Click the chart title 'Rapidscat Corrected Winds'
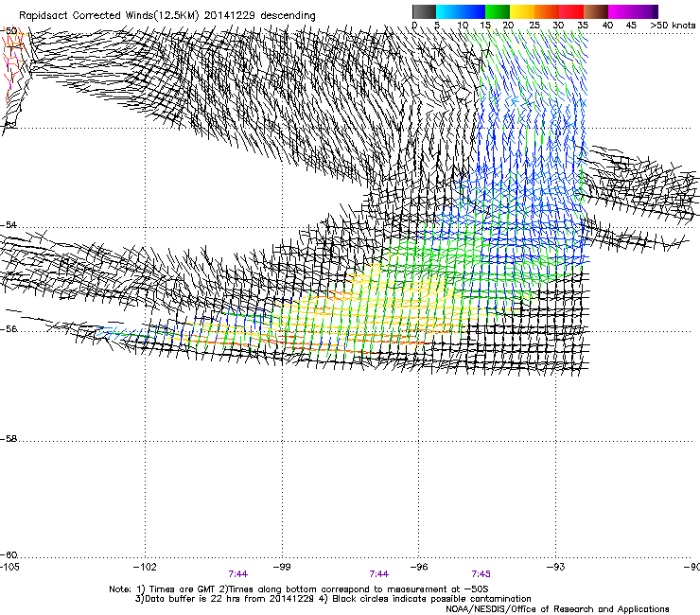This screenshot has height=615, width=700. (x=86, y=15)
